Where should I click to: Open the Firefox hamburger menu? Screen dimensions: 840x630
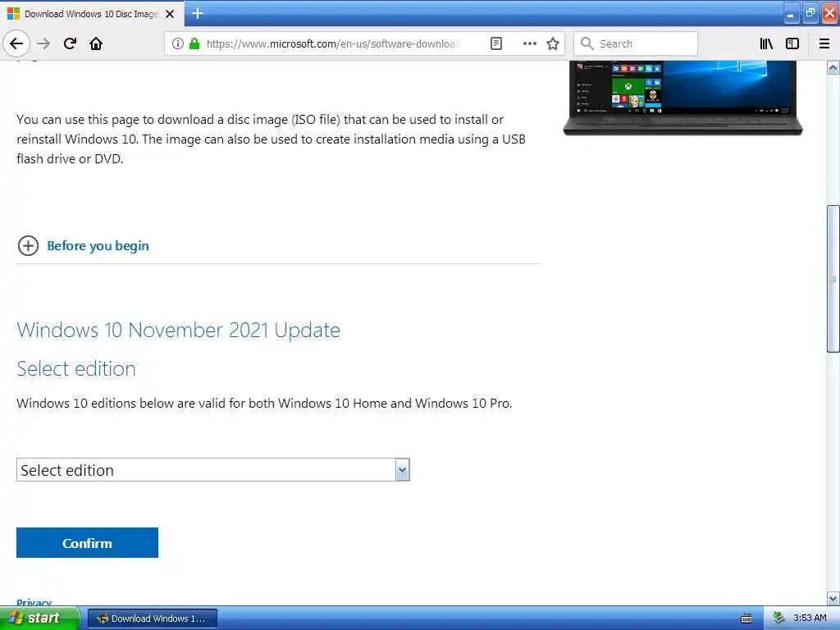pos(824,43)
